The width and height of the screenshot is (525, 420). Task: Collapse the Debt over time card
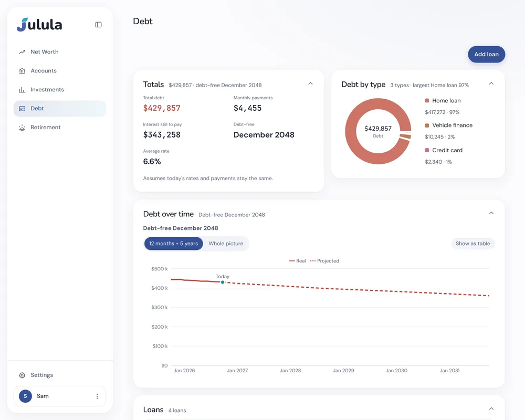[x=491, y=213]
